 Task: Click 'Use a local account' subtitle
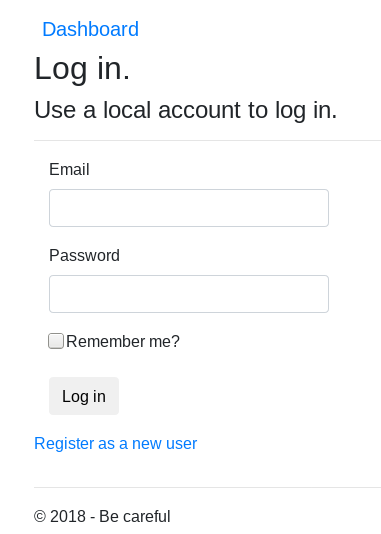point(186,110)
